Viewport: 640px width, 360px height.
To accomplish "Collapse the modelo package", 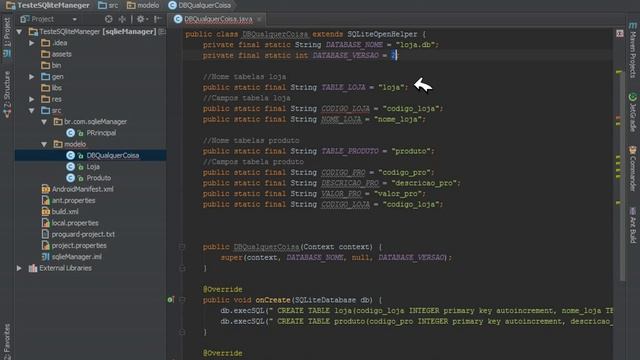I will click(x=44, y=144).
